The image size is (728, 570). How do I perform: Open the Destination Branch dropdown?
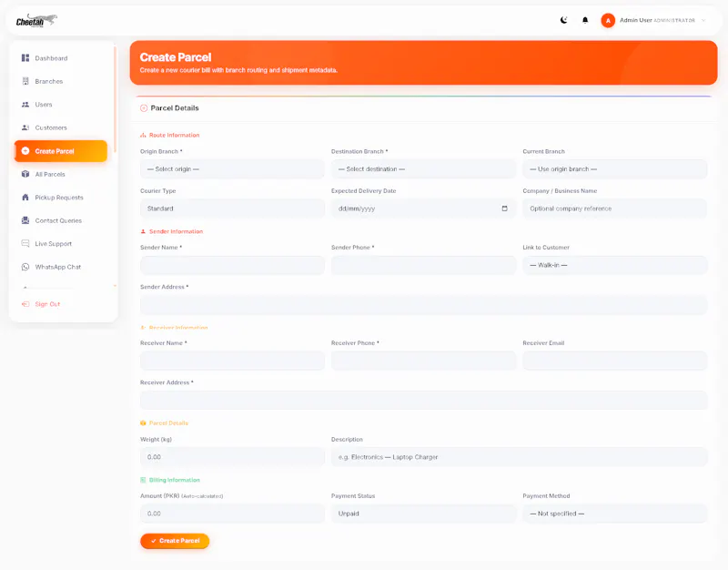[423, 169]
